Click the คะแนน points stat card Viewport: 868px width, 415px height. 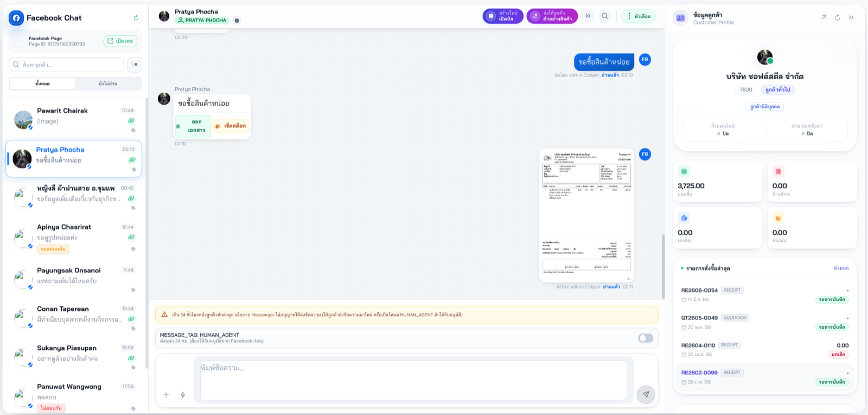click(812, 228)
